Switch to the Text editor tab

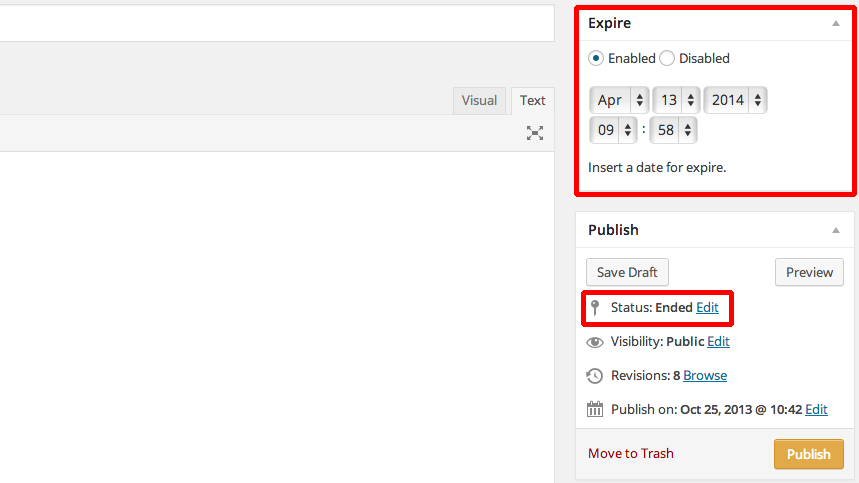[533, 100]
